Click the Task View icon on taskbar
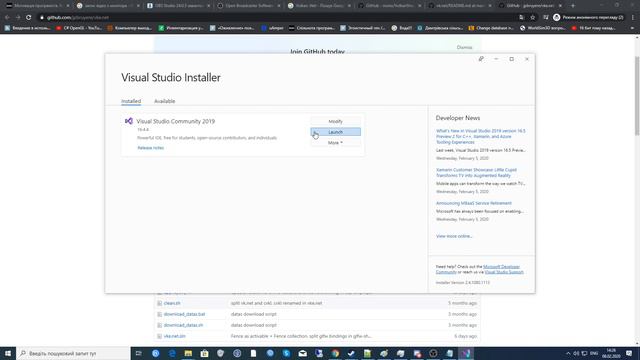 click(x=138, y=353)
